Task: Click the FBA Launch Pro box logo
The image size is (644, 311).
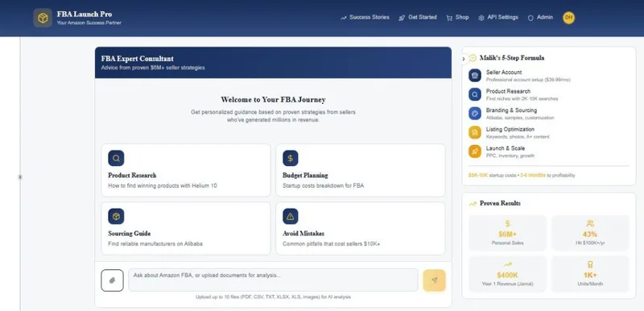Action: (43, 18)
